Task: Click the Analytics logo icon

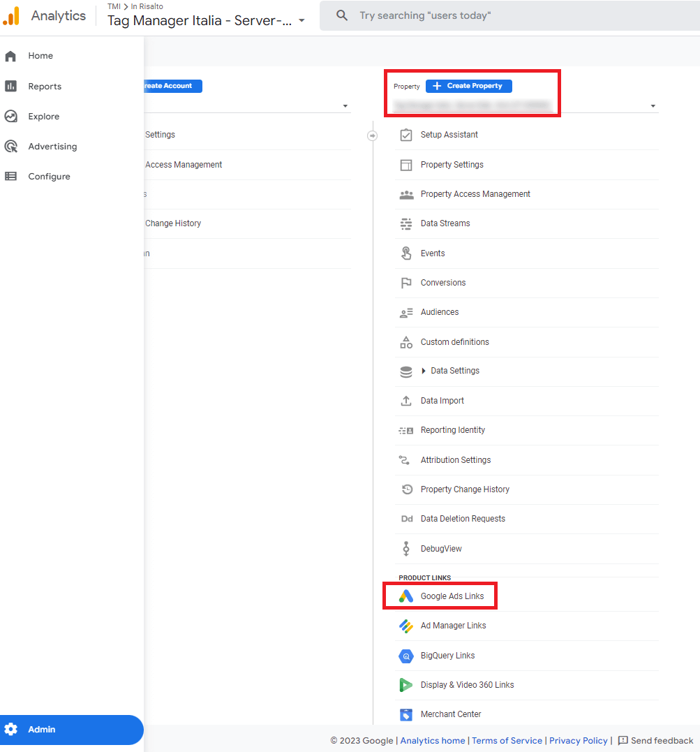Action: (11, 16)
